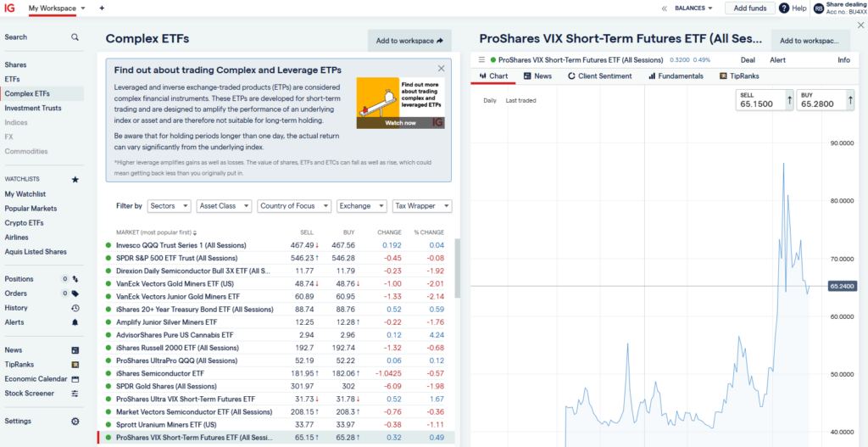Open the Asset Class filter dropdown
Image resolution: width=868 pixels, height=447 pixels.
coord(224,206)
